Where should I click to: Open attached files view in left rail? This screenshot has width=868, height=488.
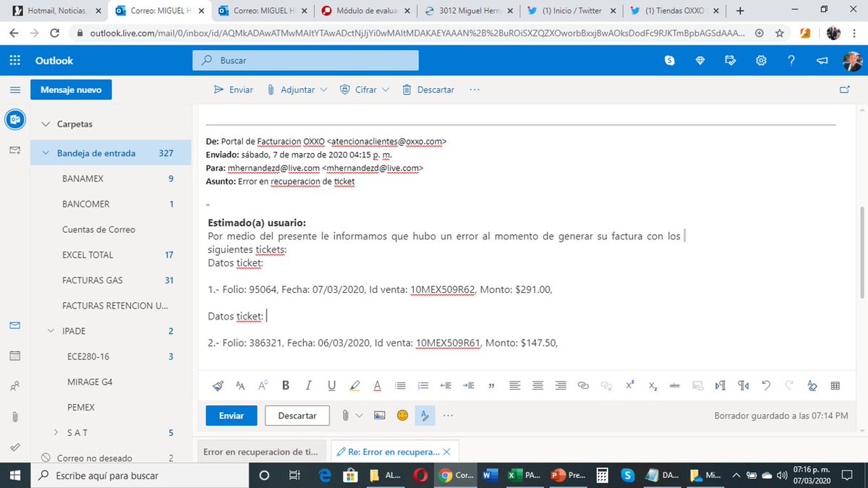[15, 416]
